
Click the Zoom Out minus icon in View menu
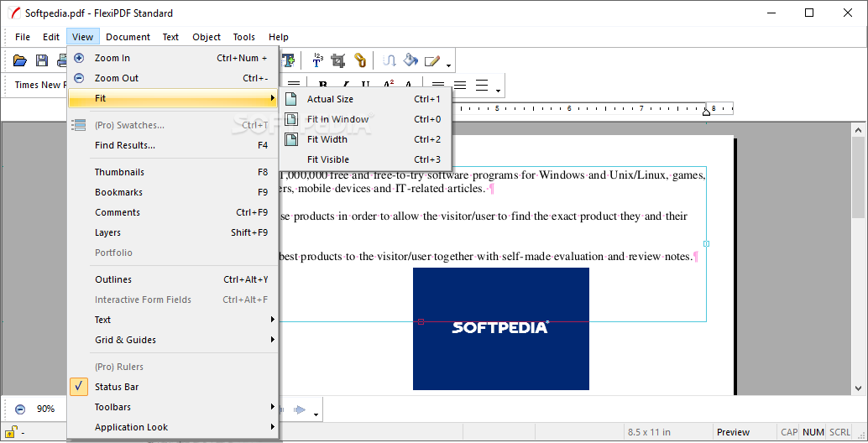[x=79, y=78]
